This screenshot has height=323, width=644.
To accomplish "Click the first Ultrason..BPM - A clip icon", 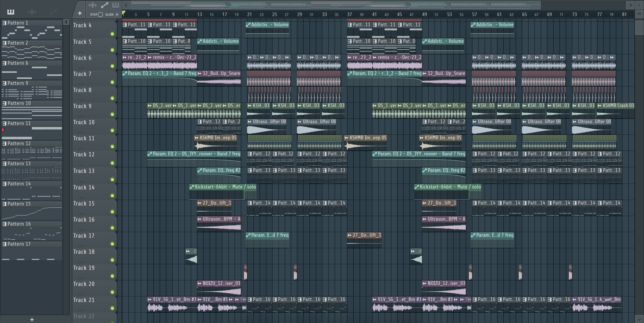I will click(199, 219).
